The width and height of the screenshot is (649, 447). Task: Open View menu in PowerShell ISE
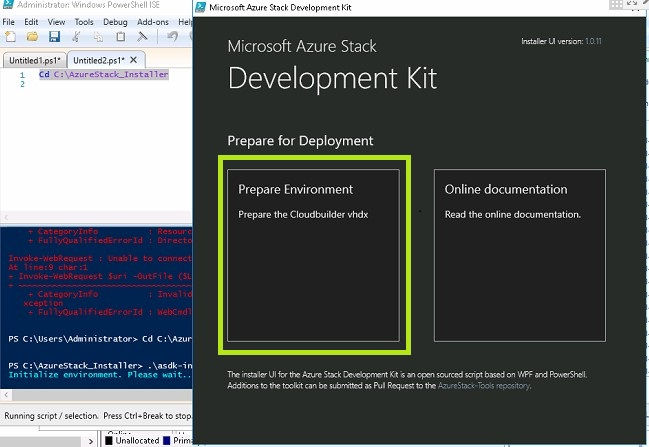tap(56, 22)
